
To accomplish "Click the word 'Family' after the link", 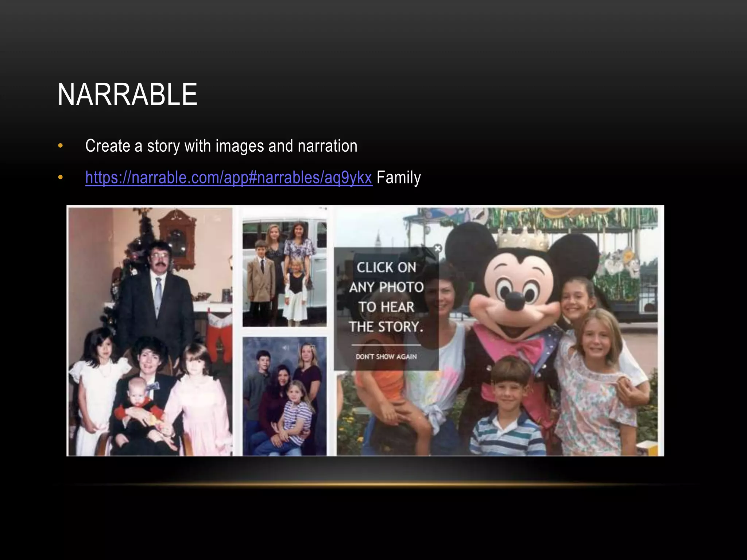I will (399, 178).
